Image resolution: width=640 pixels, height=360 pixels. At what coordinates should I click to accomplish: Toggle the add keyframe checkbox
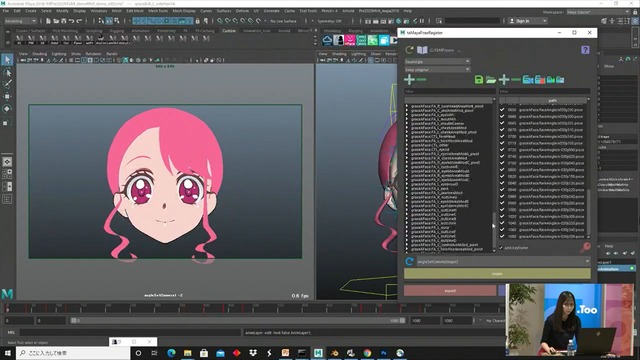coord(501,248)
